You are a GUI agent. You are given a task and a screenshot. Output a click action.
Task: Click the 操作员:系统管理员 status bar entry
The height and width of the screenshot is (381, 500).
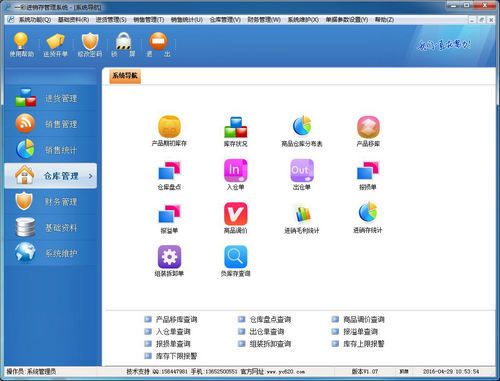31,371
